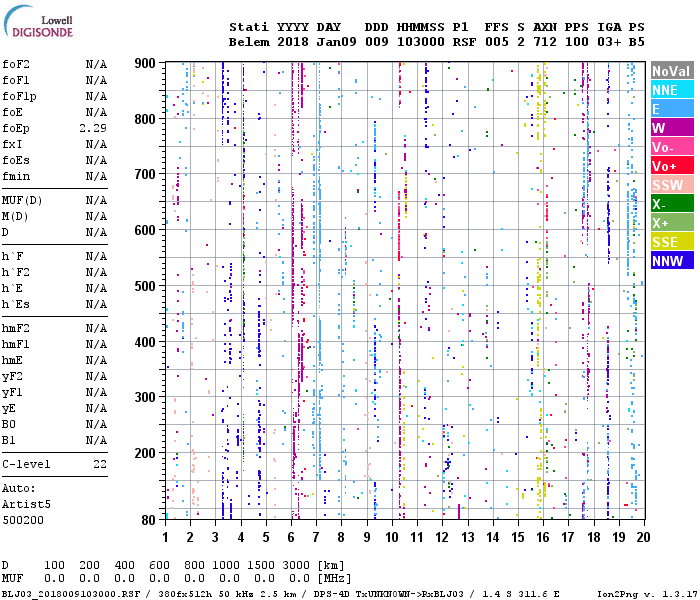Click the C-level value 22

point(100,464)
